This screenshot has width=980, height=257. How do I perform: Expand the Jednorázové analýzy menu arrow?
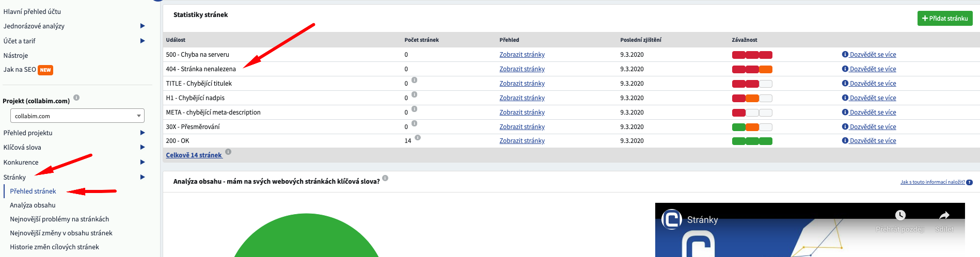coord(143,26)
